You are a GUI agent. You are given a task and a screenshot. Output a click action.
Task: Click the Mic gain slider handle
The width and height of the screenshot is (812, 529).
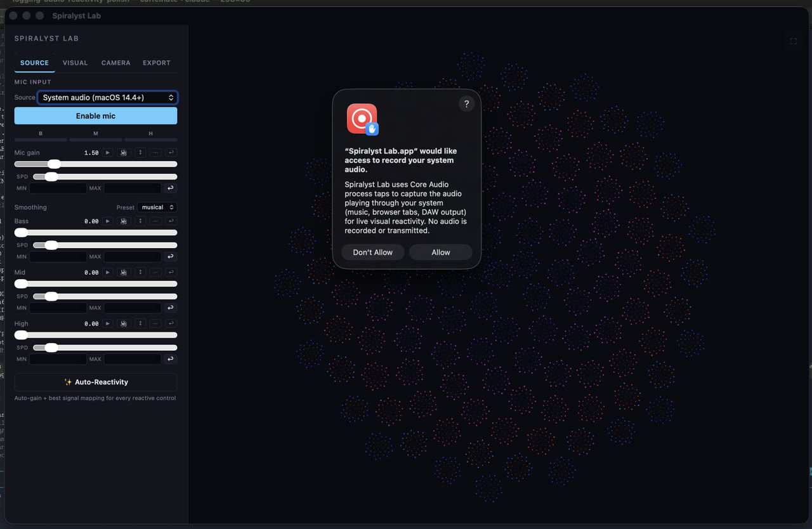pyautogui.click(x=54, y=164)
